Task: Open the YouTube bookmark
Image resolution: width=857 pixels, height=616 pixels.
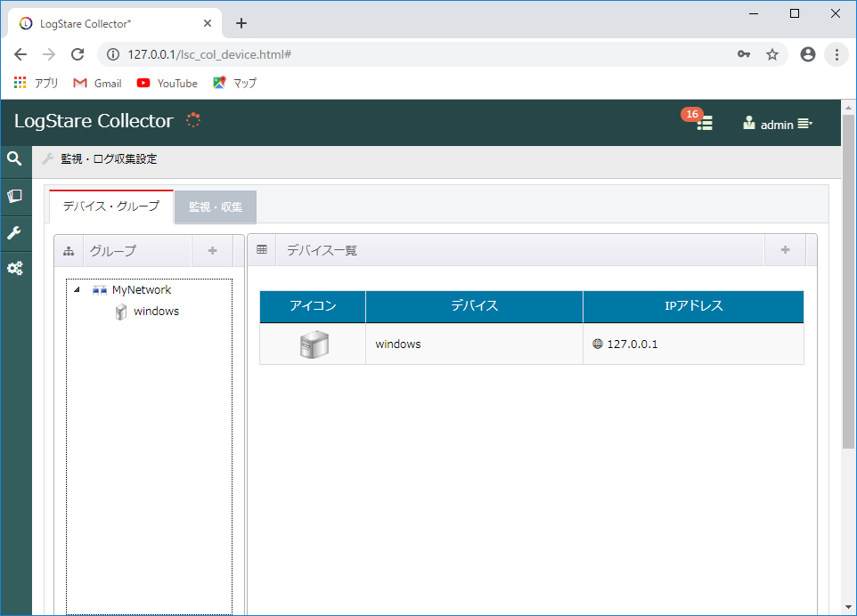Action: click(x=167, y=83)
